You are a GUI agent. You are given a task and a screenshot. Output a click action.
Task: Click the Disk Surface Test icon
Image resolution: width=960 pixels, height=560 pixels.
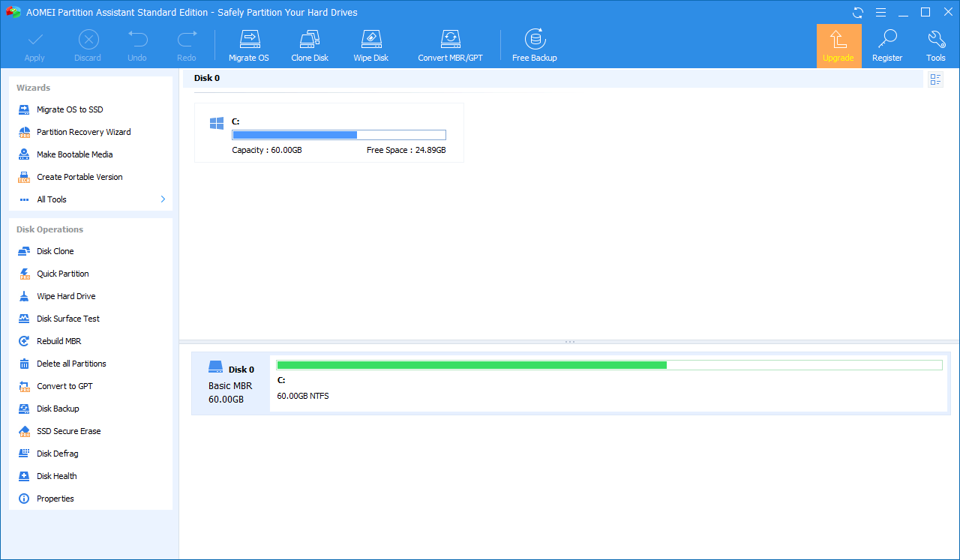point(23,319)
